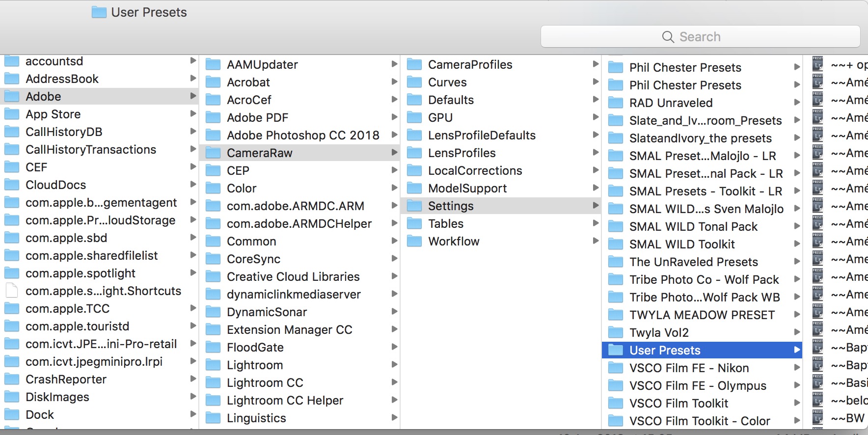Select the CameraRaw folder icon

click(x=213, y=153)
